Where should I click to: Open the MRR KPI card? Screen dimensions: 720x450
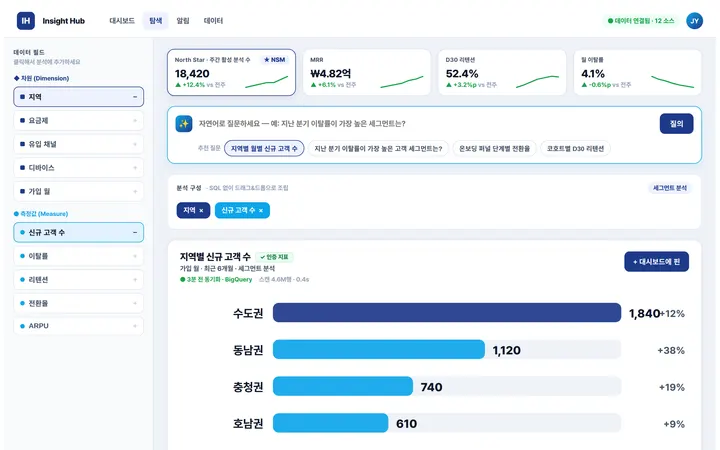367,73
